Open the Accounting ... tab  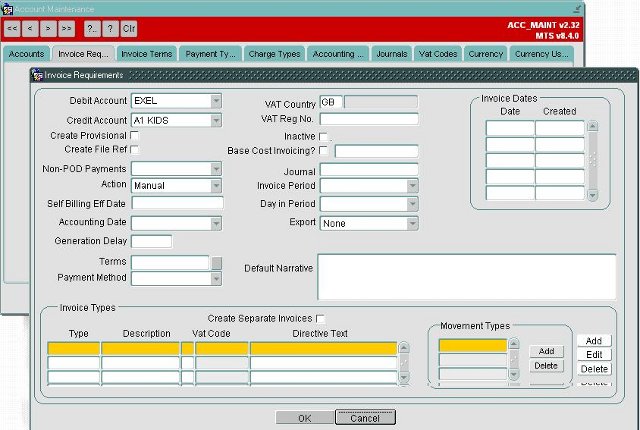point(338,54)
